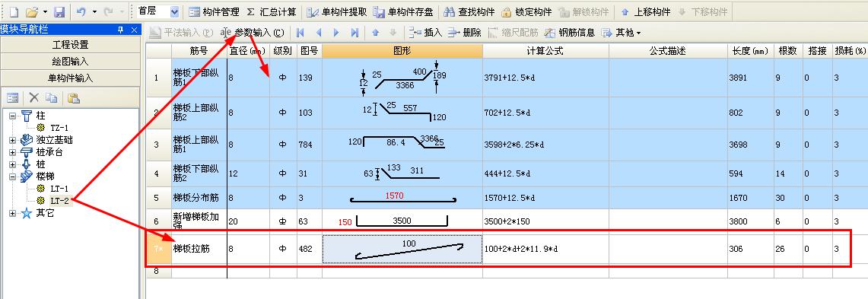Viewport: 868px width, 299px height.
Task: Open the 首层 floor selector dropdown
Action: point(174,11)
